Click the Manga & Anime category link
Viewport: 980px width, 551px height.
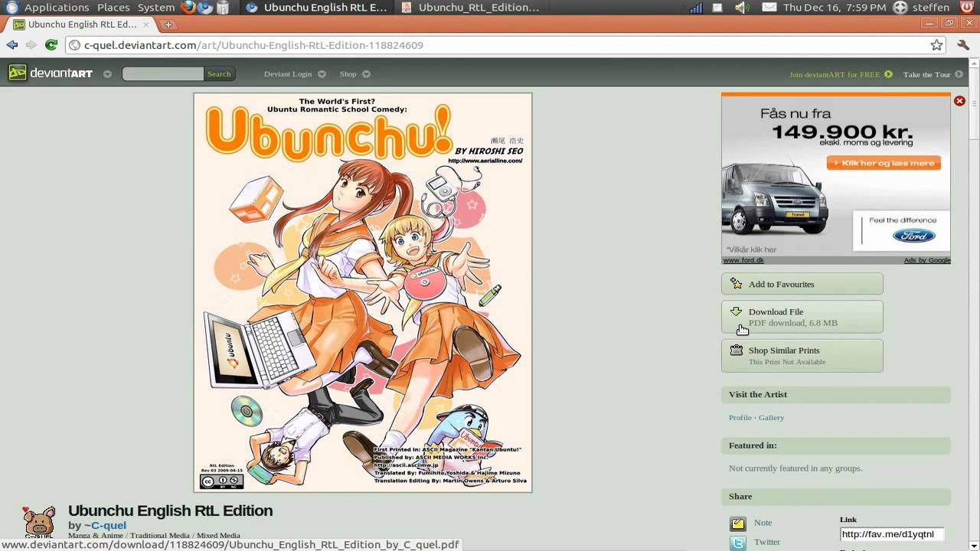[96, 536]
